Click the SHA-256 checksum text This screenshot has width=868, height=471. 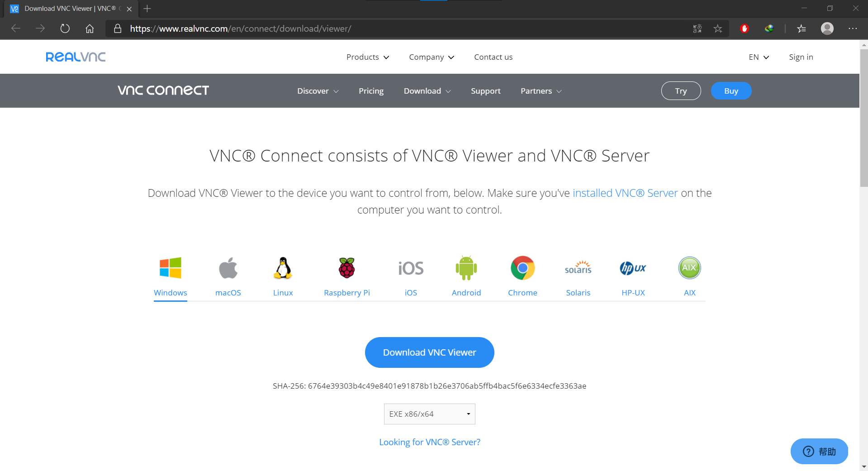coord(430,386)
